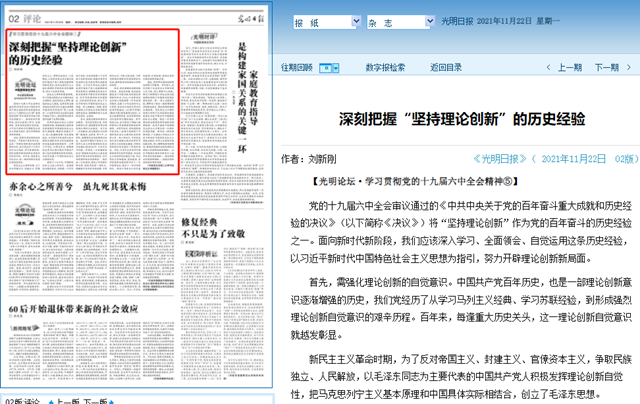Click the left arrow before 上一期
Image resolution: width=640 pixels, height=404 pixels.
tap(550, 68)
